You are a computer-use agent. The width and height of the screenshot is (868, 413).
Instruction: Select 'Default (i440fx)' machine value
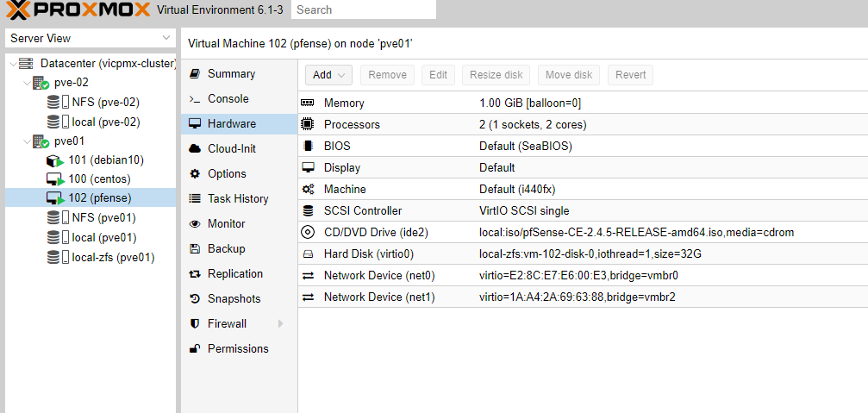click(x=517, y=190)
